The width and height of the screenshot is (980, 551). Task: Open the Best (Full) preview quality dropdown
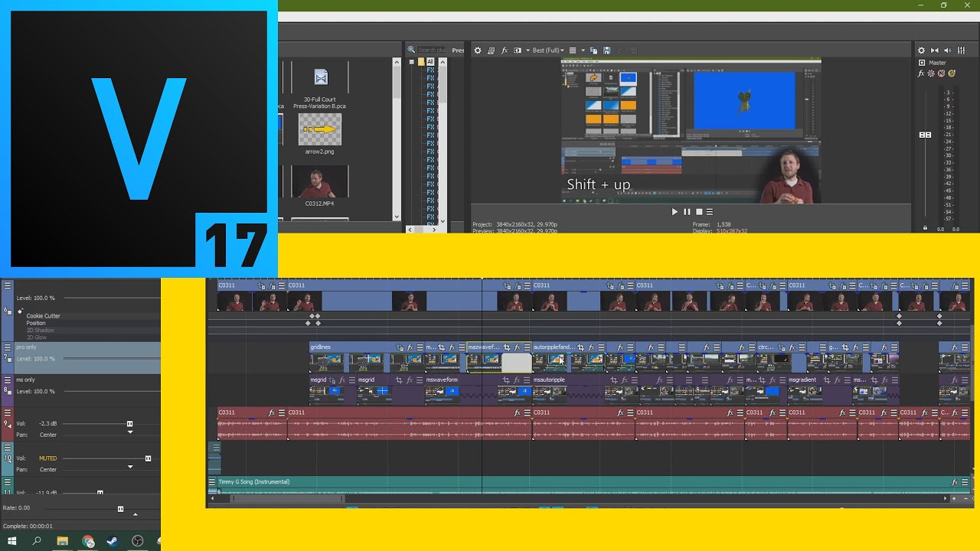548,51
